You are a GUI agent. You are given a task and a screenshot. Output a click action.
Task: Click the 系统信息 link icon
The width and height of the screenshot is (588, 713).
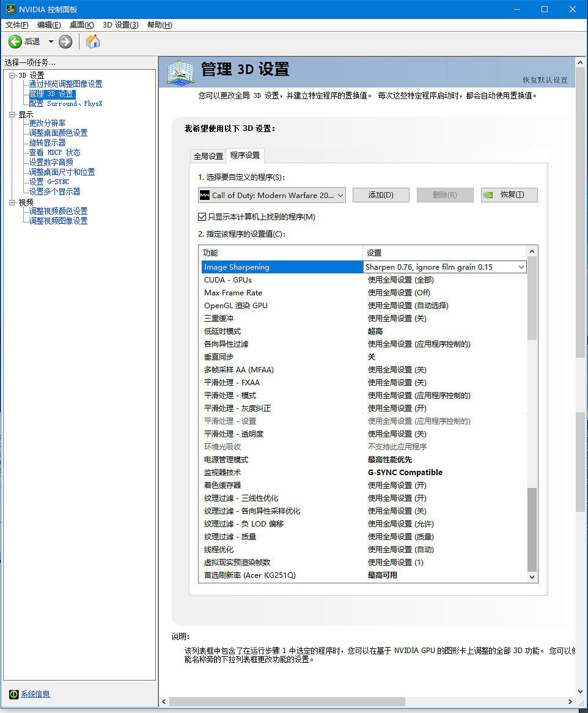pyautogui.click(x=13, y=694)
